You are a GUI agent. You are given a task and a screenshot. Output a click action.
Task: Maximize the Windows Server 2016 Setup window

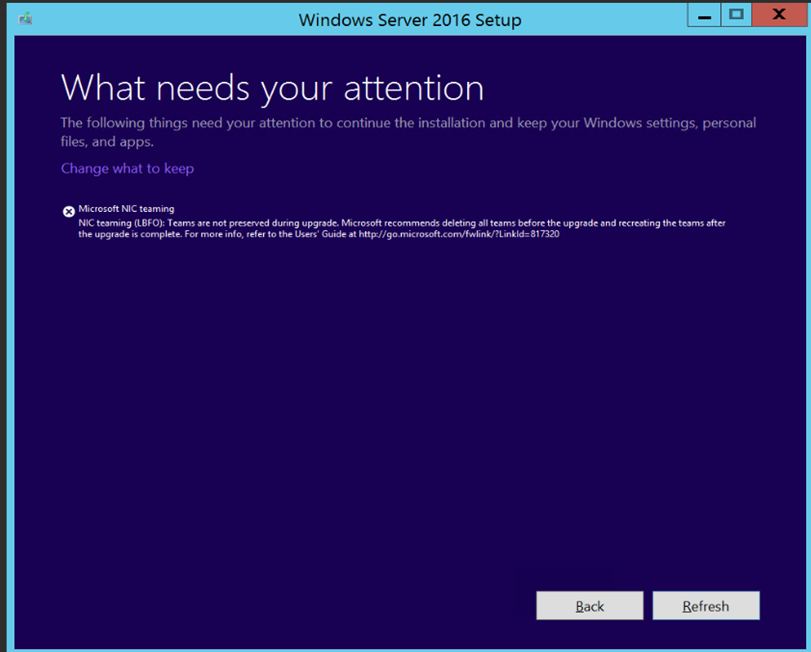click(x=736, y=14)
